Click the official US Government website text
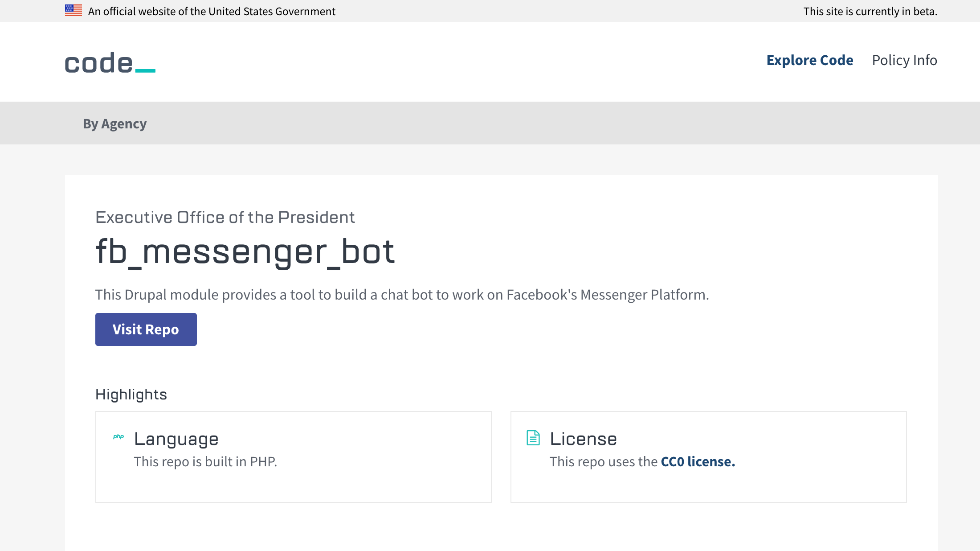 tap(212, 11)
